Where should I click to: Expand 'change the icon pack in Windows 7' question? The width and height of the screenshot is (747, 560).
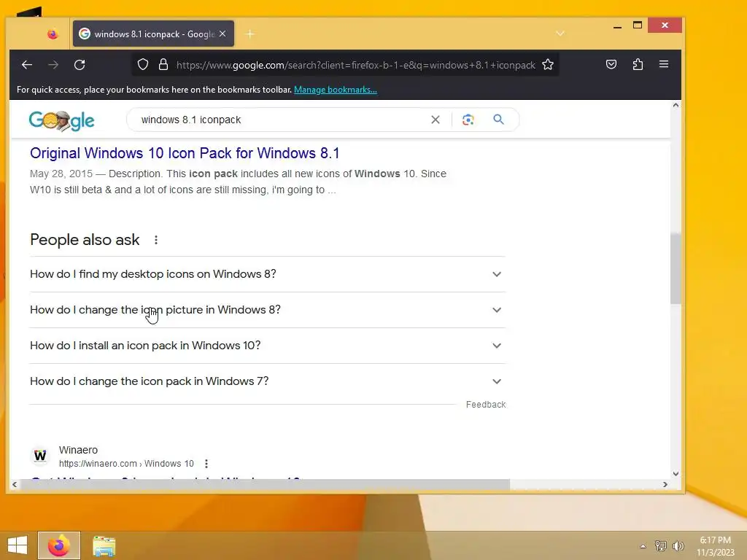coord(267,381)
